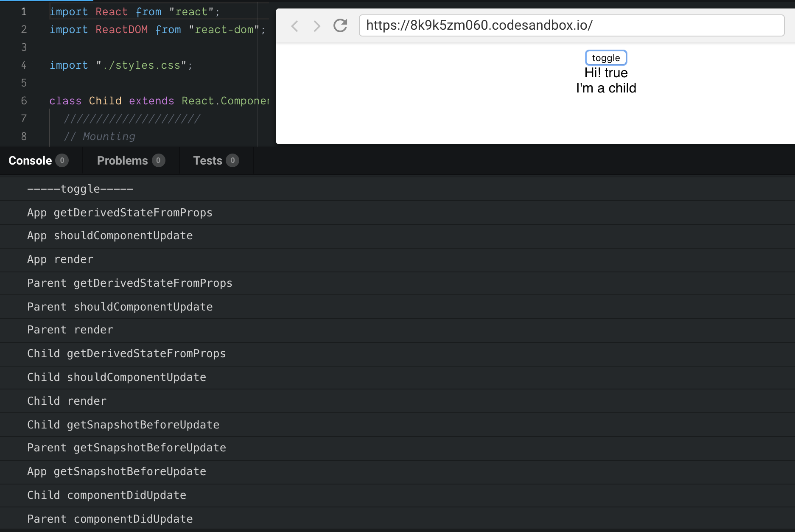This screenshot has width=795, height=532.
Task: Click the browser back navigation arrow
Action: pos(294,26)
